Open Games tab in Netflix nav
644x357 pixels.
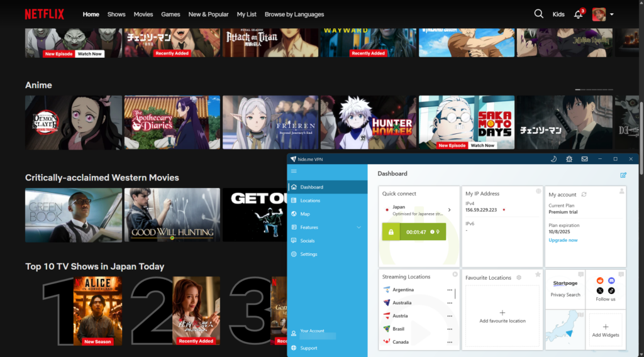pos(170,14)
